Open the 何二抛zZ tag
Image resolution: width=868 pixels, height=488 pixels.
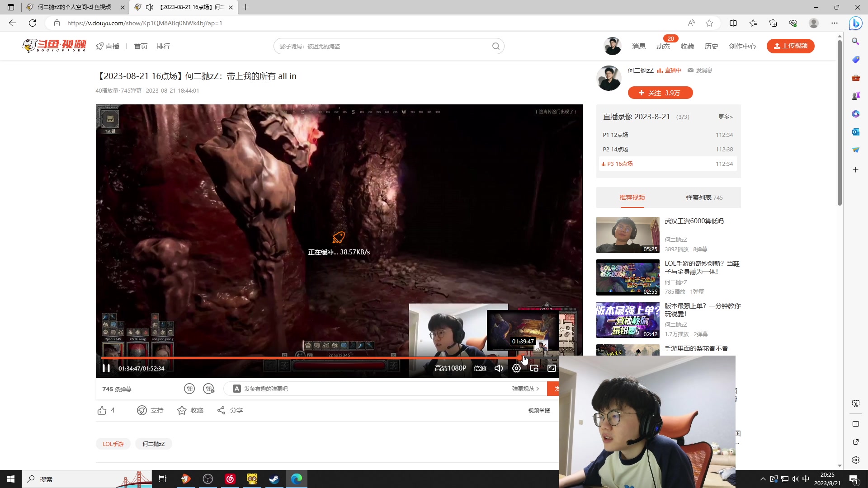click(154, 444)
